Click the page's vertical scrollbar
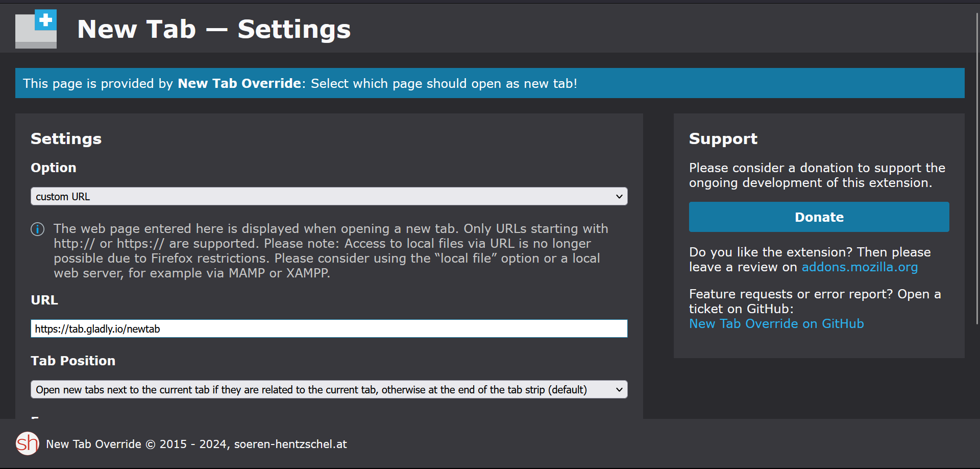980x469 pixels. [977, 169]
